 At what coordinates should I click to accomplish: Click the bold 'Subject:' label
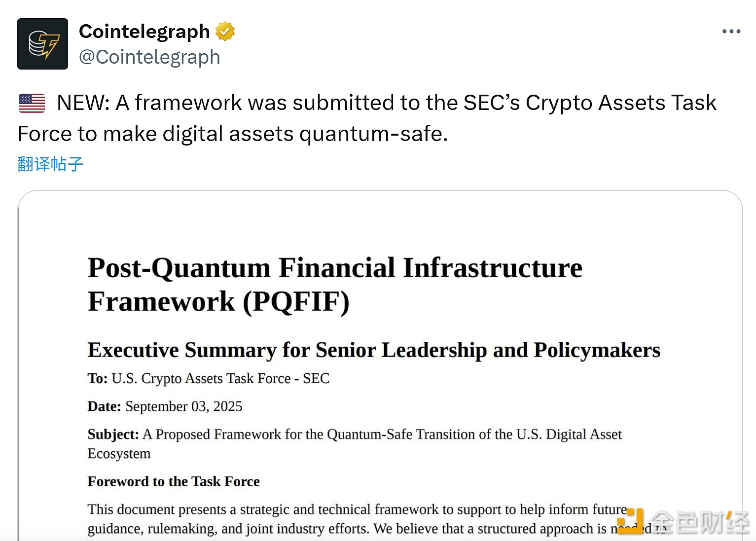click(x=113, y=434)
